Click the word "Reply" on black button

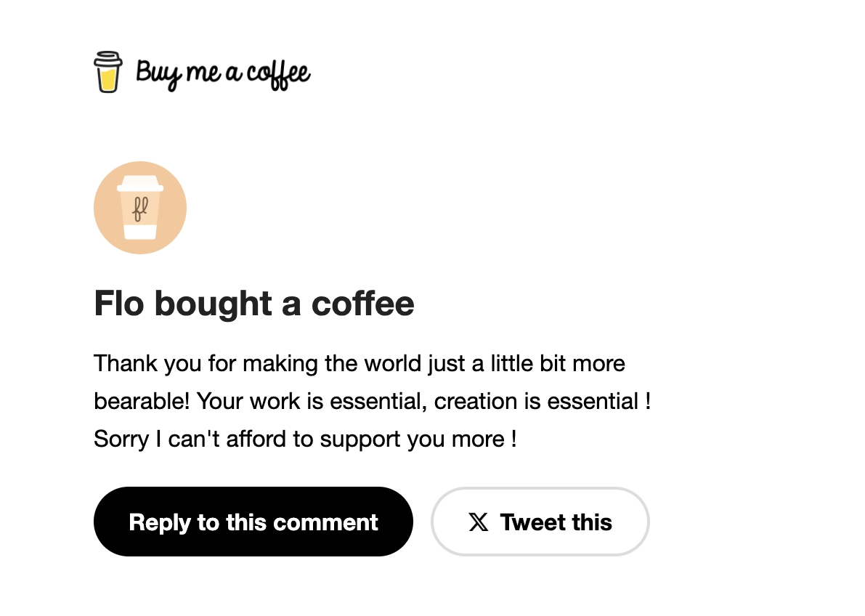pos(161,522)
